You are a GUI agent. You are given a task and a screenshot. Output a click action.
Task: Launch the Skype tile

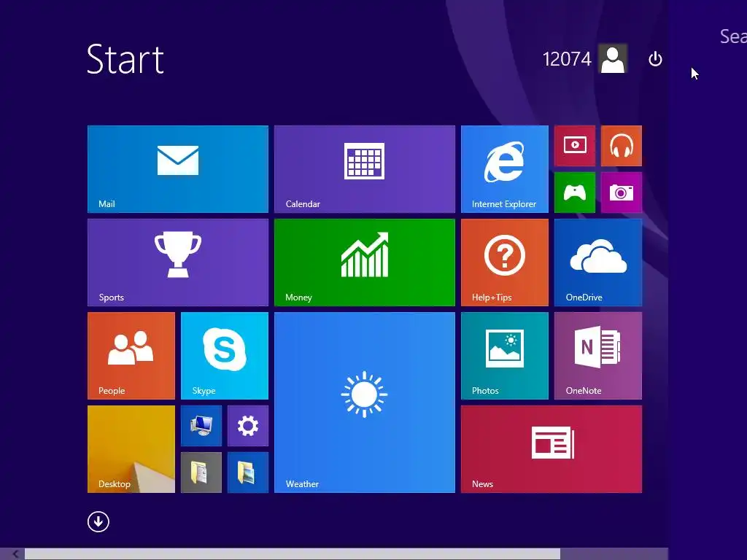tap(225, 356)
